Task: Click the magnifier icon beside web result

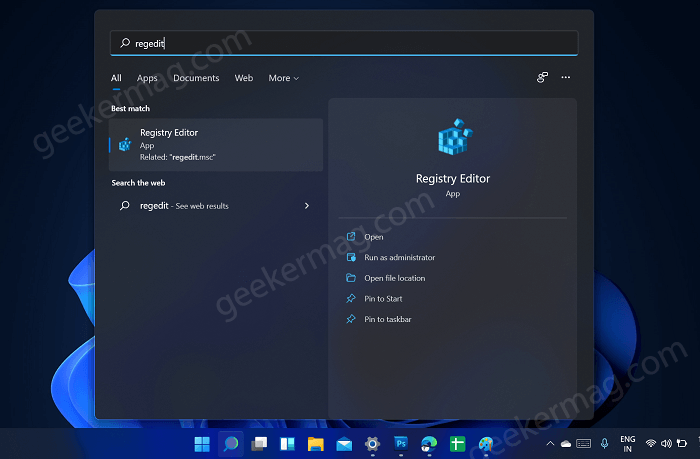Action: 125,205
